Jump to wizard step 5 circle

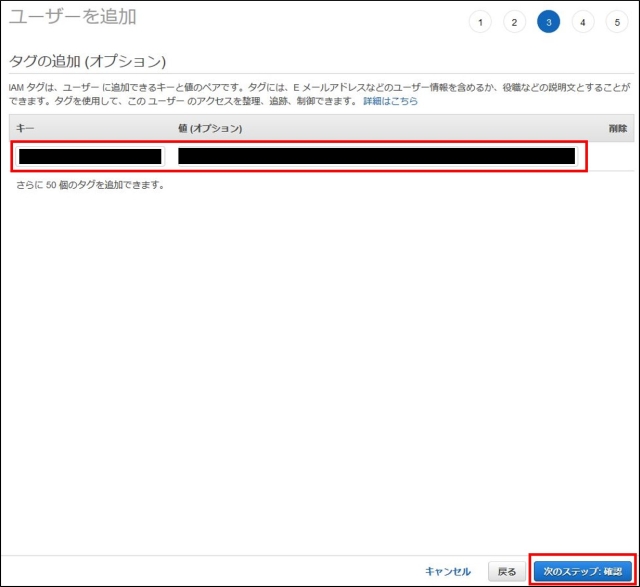617,22
